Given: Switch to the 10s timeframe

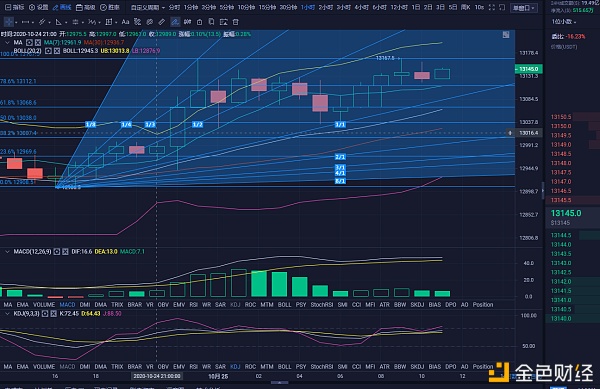Looking at the screenshot, I should tap(479, 7).
